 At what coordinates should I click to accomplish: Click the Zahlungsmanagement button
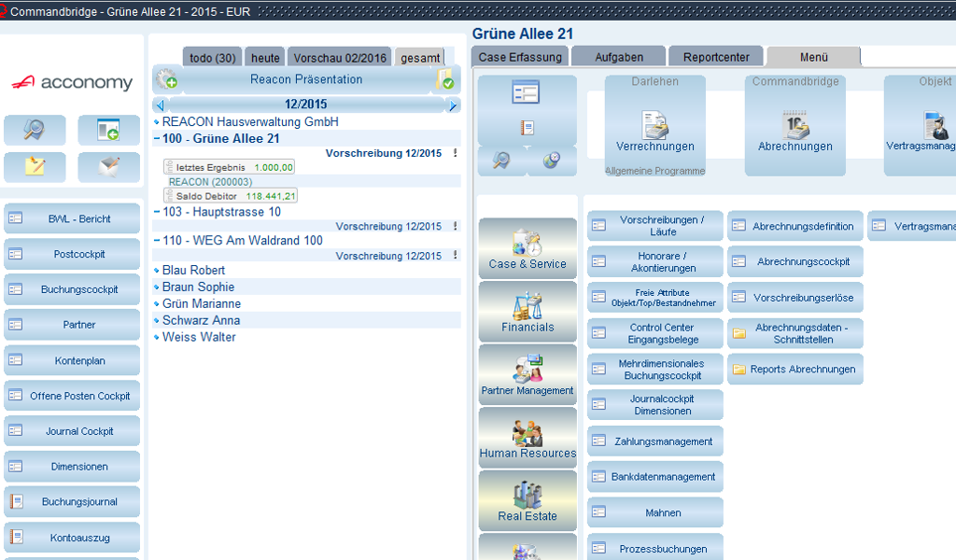[x=654, y=441]
